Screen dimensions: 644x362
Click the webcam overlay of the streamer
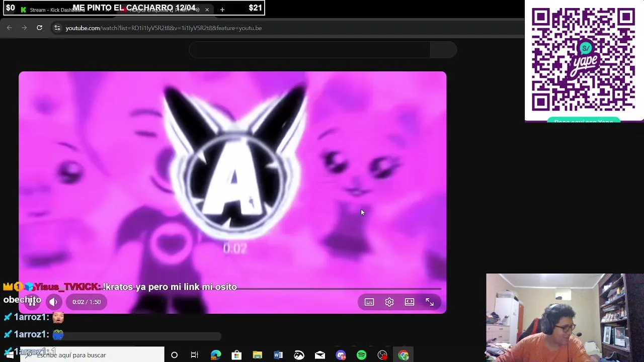(565, 318)
